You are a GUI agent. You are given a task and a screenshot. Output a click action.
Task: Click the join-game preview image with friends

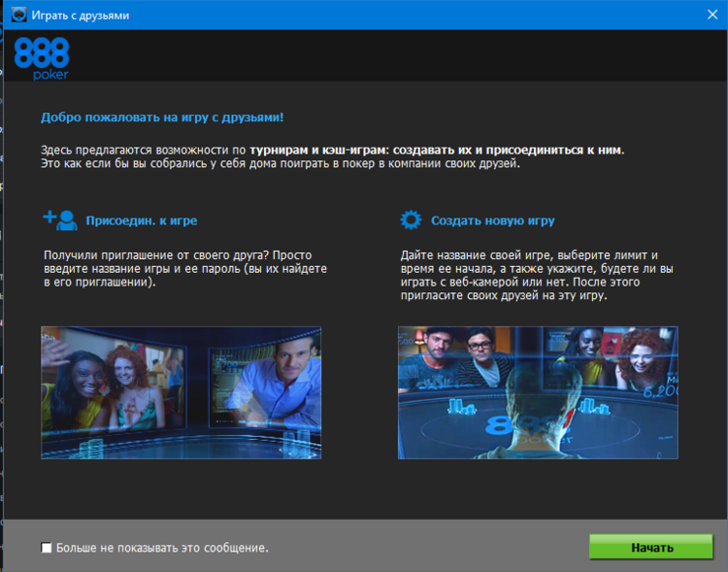click(182, 392)
